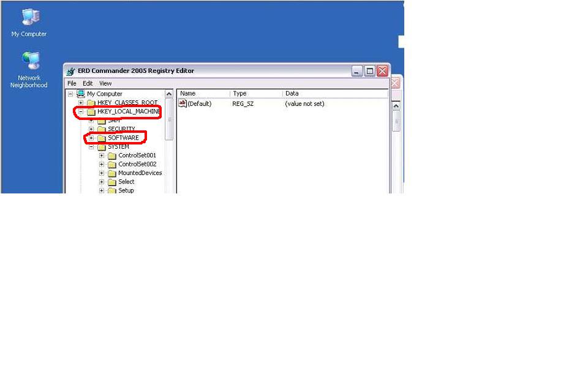Click the Setup key folder icon
The width and height of the screenshot is (588, 374).
(112, 191)
